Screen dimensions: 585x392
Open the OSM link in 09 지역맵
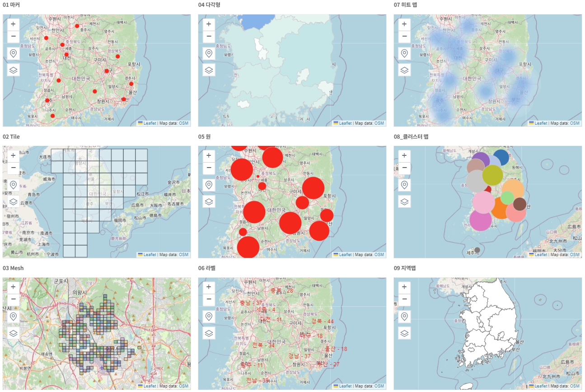point(575,386)
